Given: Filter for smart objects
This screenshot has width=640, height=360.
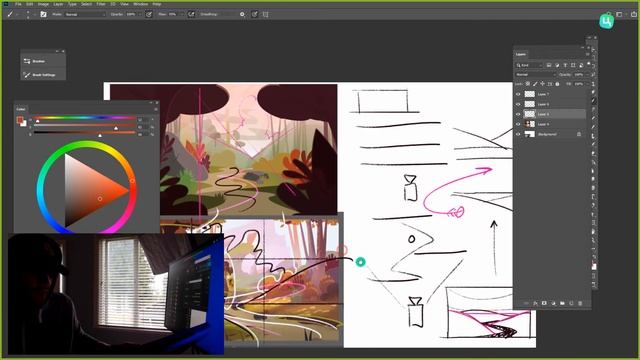Looking at the screenshot, I should pyautogui.click(x=581, y=65).
